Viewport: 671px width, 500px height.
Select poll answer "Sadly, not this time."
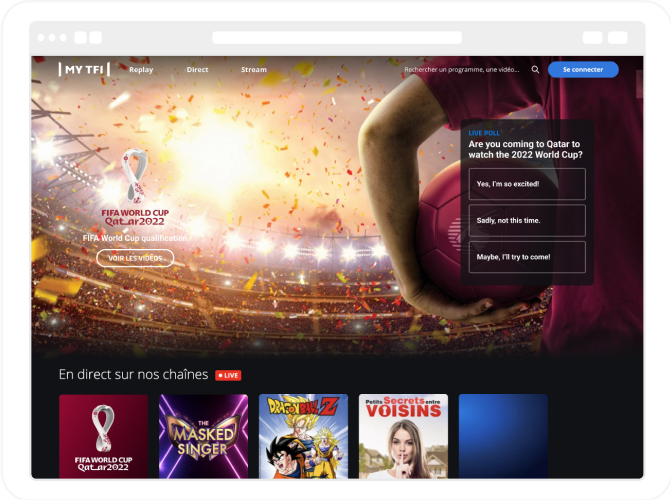click(x=527, y=220)
